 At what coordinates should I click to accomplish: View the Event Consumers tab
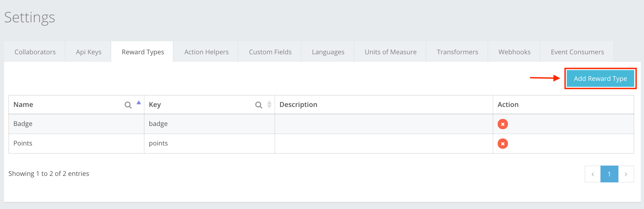coord(577,52)
